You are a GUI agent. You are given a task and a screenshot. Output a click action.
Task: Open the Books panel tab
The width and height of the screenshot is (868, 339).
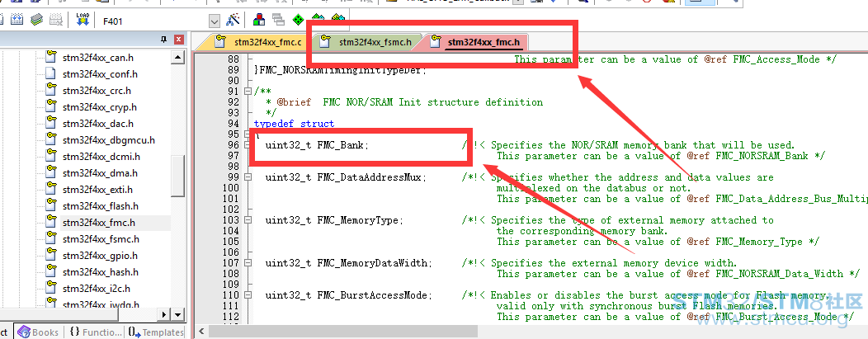point(38,332)
